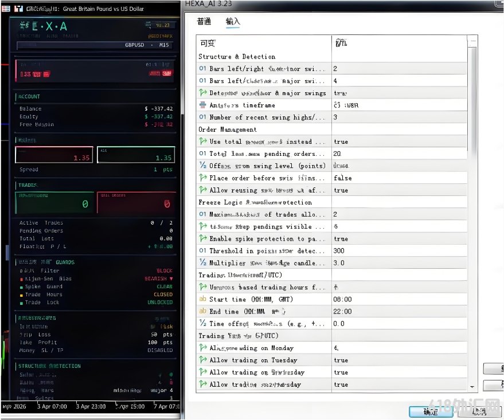
Task: Click the boolean icon beside trading on Monday
Action: [202, 348]
